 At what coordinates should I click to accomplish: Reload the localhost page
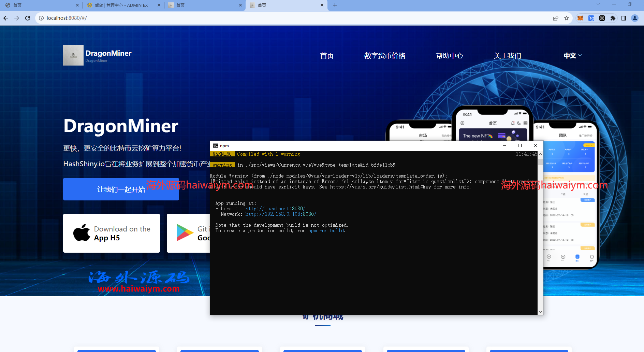click(28, 18)
